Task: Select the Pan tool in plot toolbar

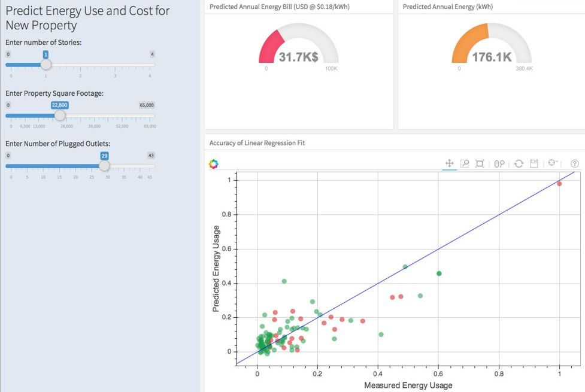Action: pos(449,163)
